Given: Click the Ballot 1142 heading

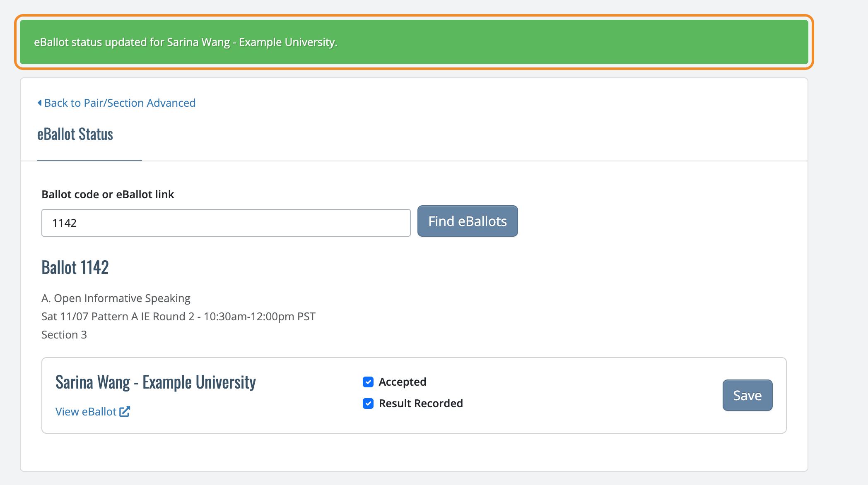Looking at the screenshot, I should (x=75, y=267).
